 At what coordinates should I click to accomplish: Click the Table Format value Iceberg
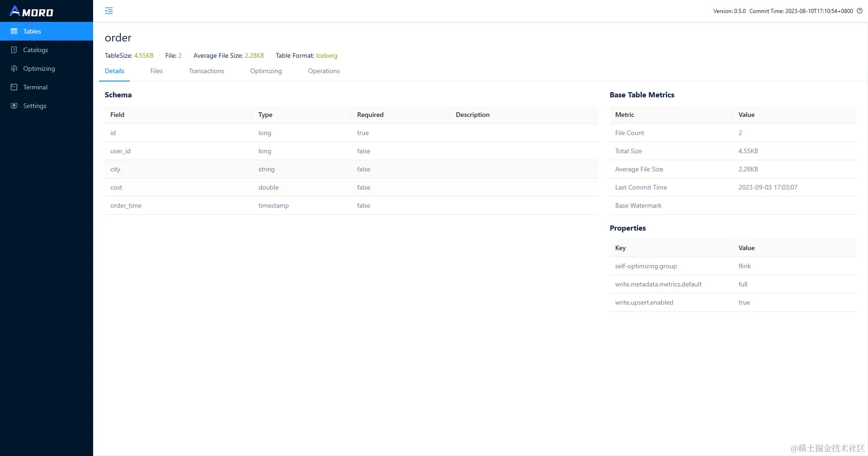tap(327, 55)
